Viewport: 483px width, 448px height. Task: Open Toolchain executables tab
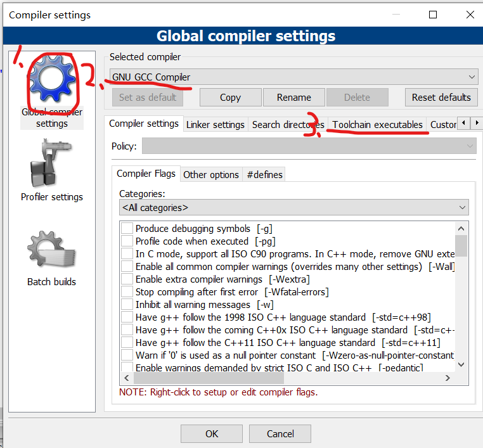[377, 125]
